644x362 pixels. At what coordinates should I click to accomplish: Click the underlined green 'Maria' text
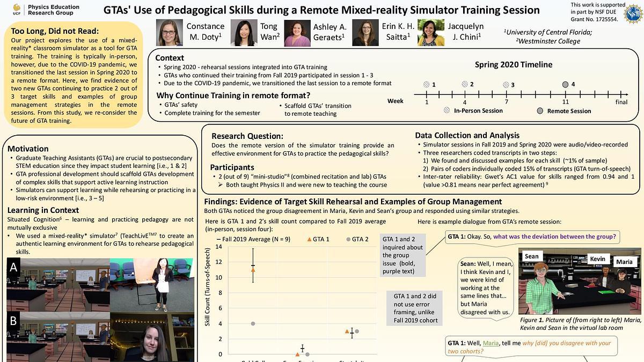pyautogui.click(x=490, y=343)
